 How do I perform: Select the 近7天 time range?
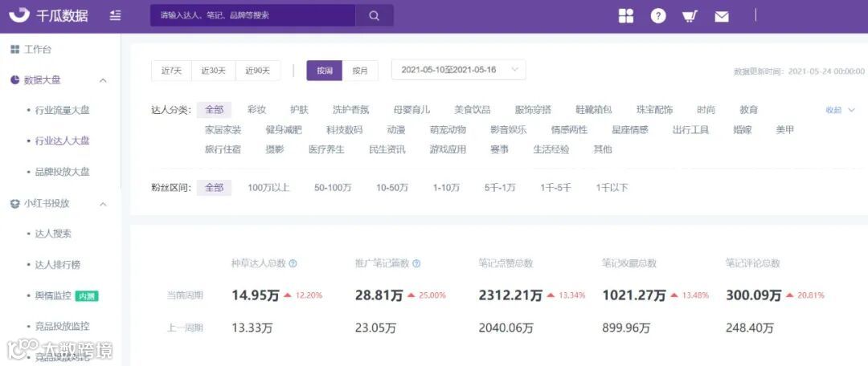click(172, 71)
